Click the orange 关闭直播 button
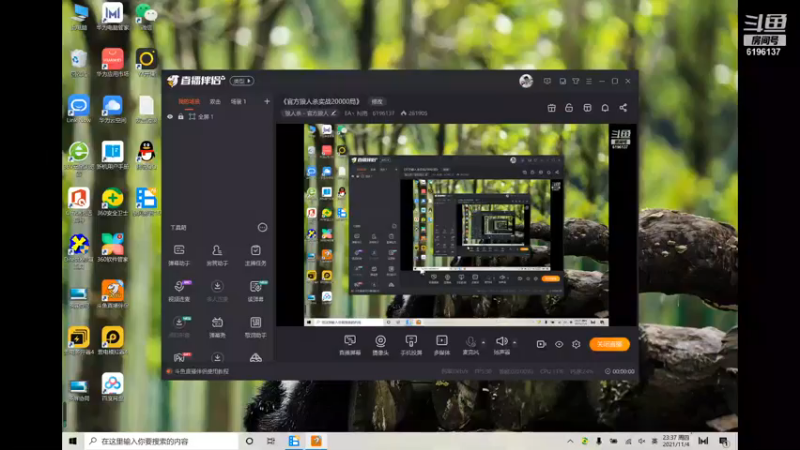 [x=609, y=344]
